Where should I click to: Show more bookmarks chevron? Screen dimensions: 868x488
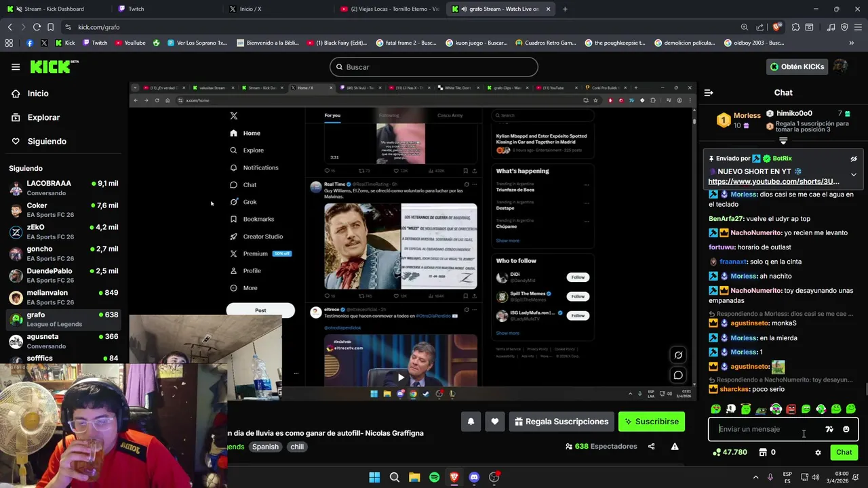coord(852,43)
